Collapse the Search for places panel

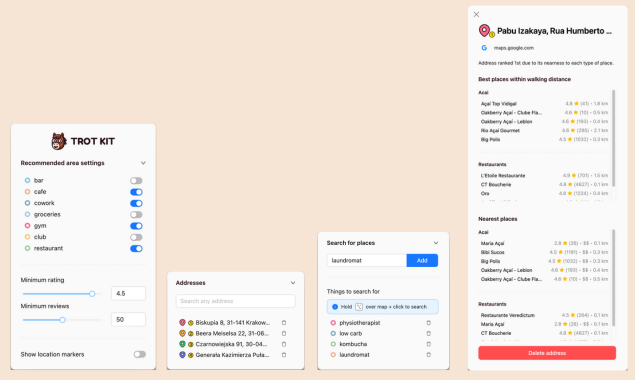[x=436, y=243]
